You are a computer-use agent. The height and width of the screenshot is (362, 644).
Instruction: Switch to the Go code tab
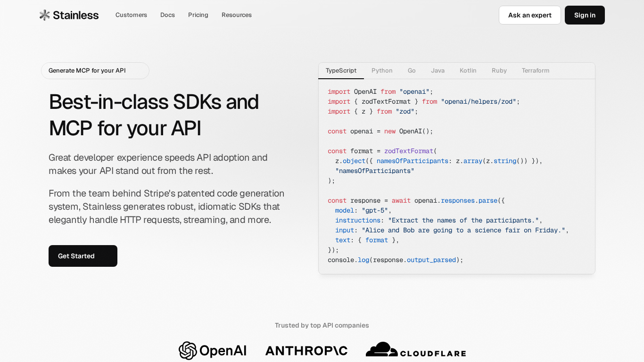coord(412,71)
